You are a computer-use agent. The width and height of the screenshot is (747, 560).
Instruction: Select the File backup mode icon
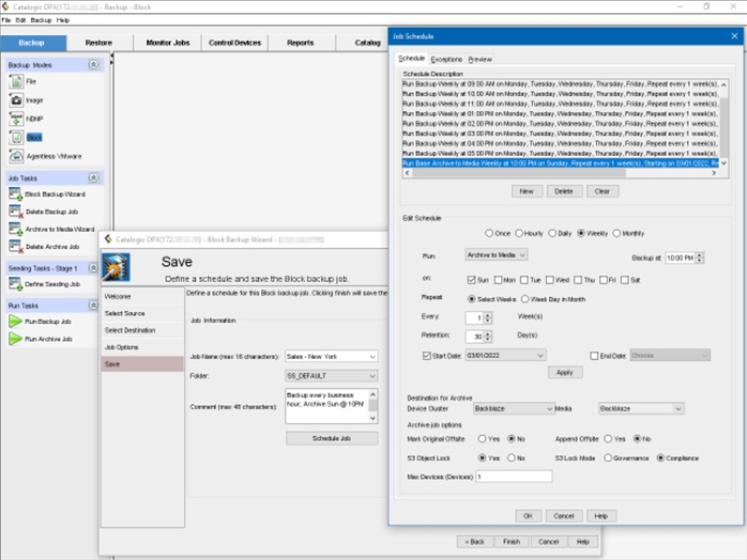pyautogui.click(x=16, y=82)
